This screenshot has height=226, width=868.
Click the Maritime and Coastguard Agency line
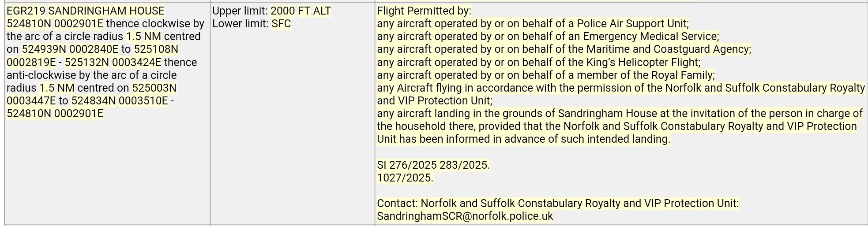pyautogui.click(x=564, y=49)
